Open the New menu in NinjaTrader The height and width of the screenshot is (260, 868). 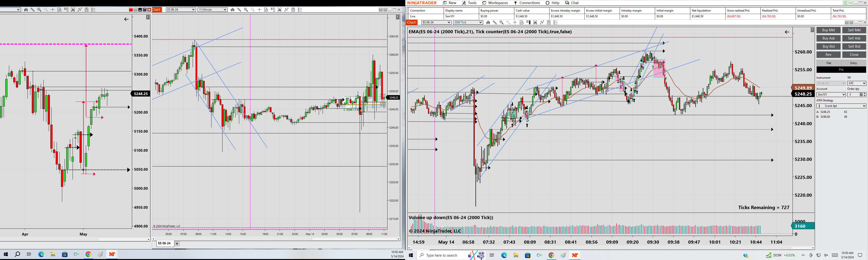pos(449,3)
